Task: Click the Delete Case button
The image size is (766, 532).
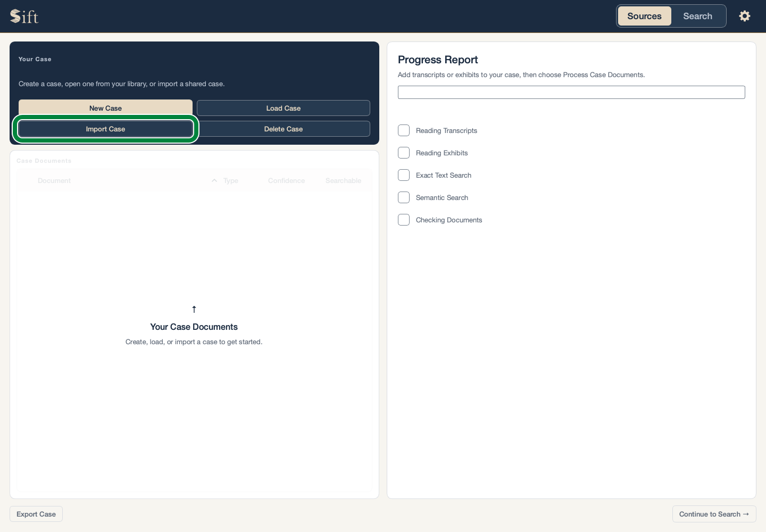Action: point(284,129)
